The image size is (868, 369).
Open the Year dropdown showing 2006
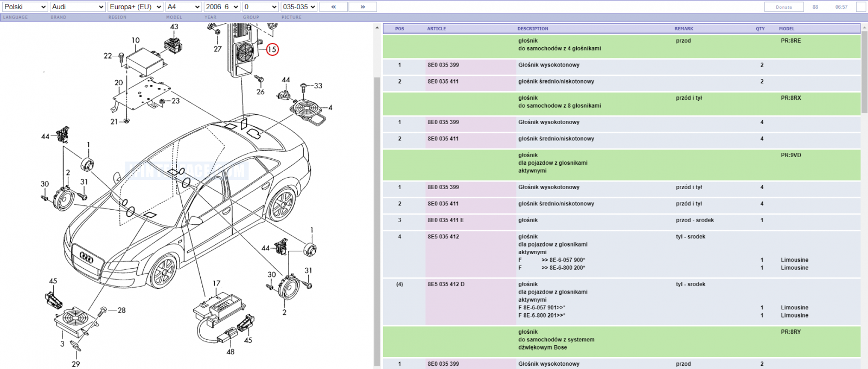[x=222, y=7]
